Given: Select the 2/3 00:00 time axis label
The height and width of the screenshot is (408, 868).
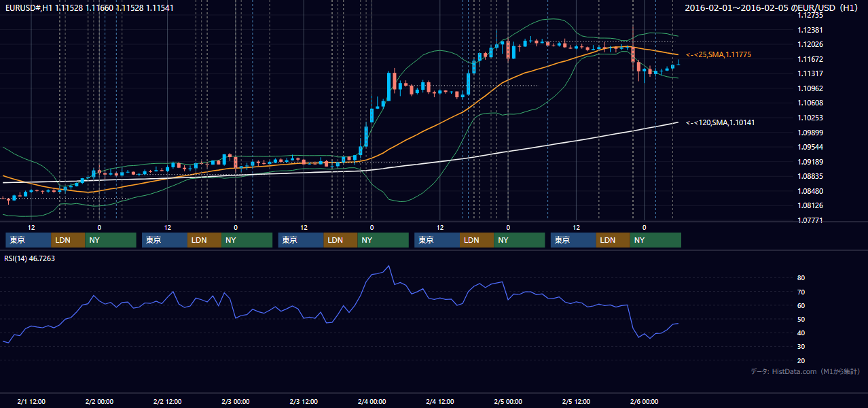Looking at the screenshot, I should tap(236, 402).
